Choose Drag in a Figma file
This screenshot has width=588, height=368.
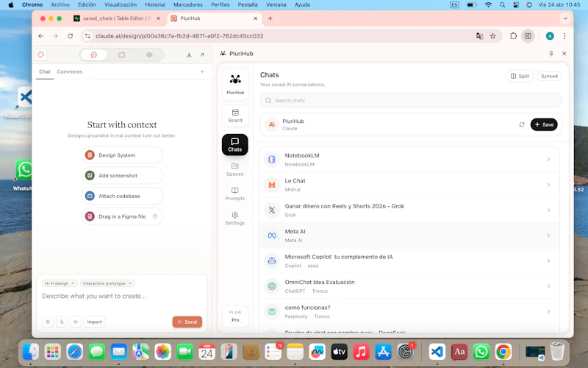point(122,216)
